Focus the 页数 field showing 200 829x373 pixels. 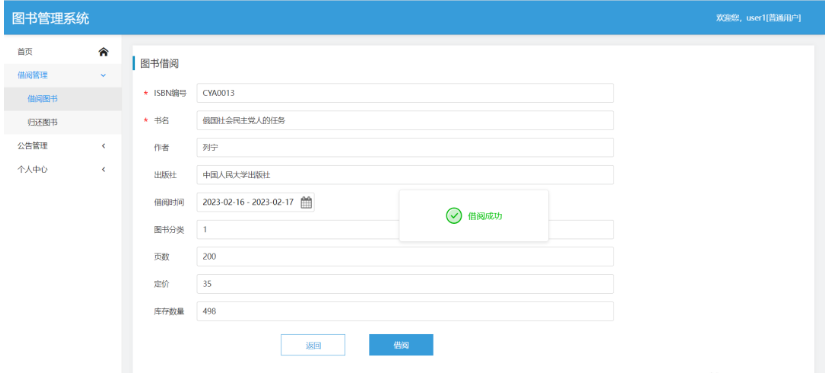tap(405, 257)
